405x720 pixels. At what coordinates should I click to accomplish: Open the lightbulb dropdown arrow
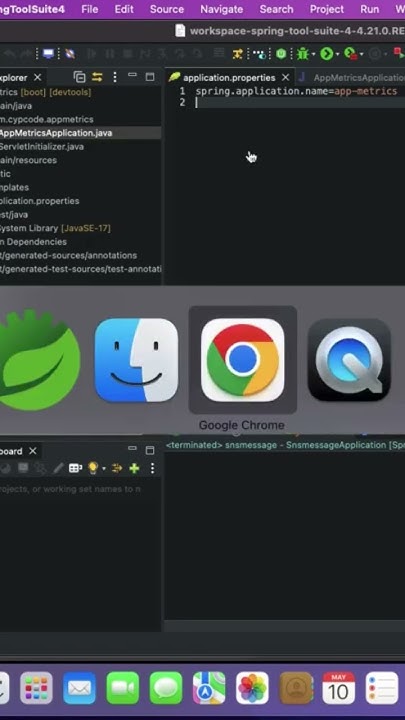[103, 468]
